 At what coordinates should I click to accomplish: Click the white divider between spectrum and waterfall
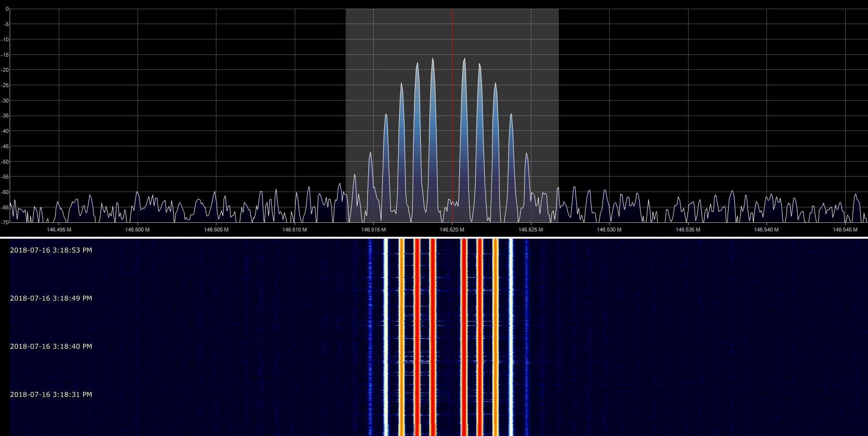pyautogui.click(x=434, y=238)
